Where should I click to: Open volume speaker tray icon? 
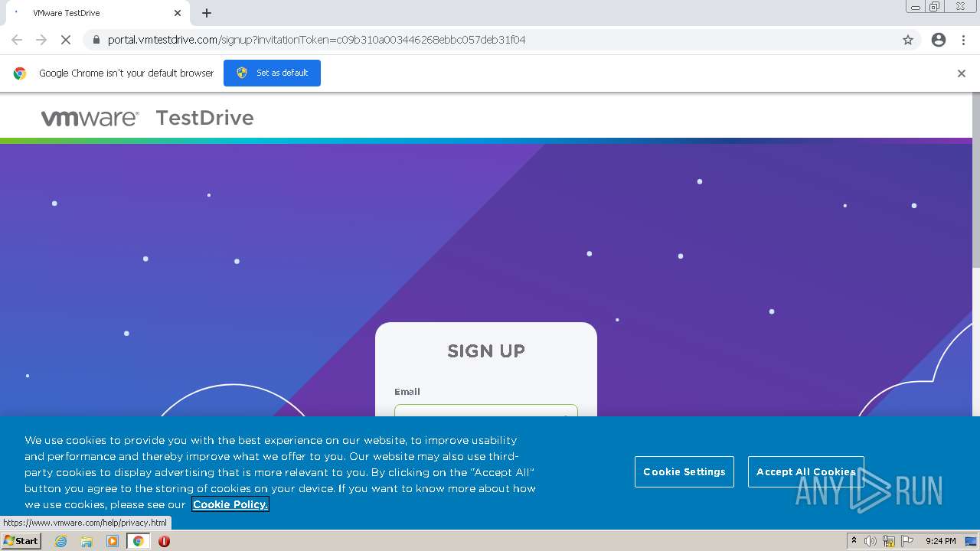pyautogui.click(x=871, y=541)
